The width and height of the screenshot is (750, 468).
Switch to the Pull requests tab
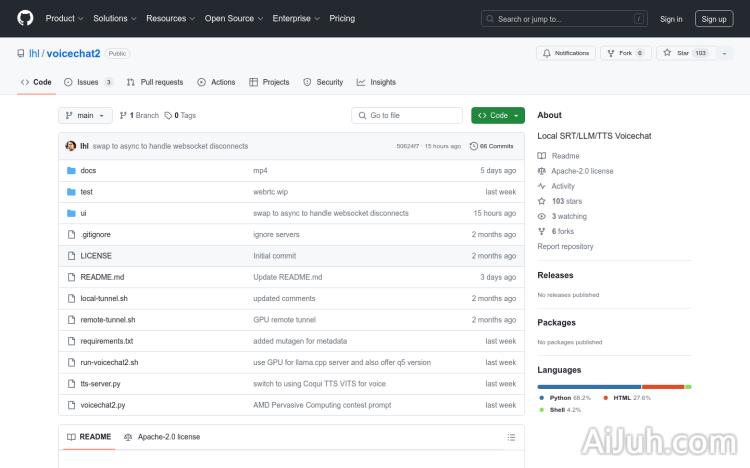pyautogui.click(x=155, y=82)
